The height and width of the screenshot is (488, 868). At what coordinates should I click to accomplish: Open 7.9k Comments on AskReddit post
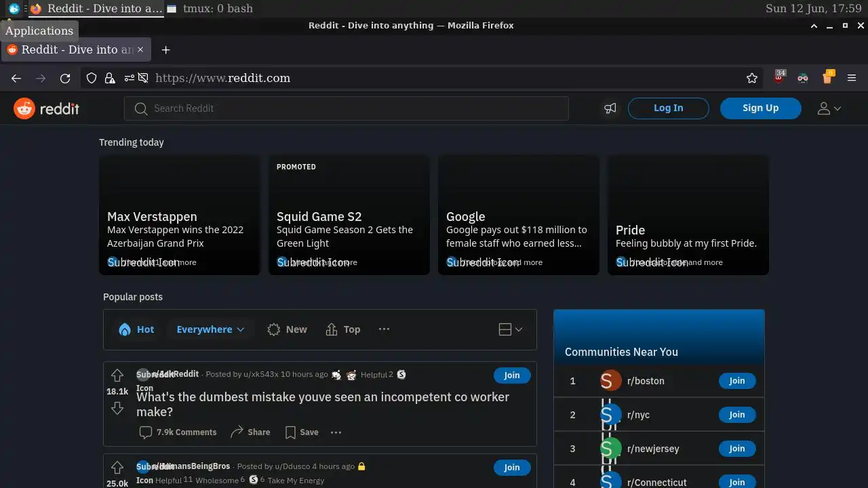[x=178, y=432]
